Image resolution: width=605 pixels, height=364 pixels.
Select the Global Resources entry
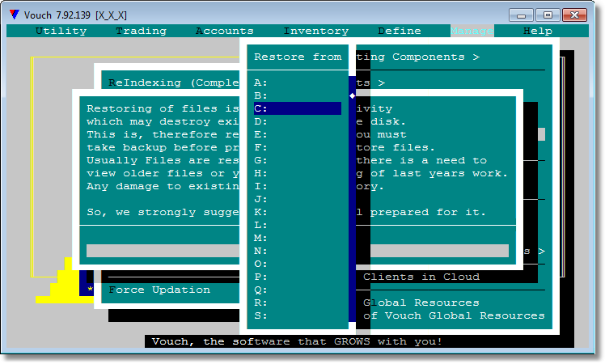tap(421, 303)
